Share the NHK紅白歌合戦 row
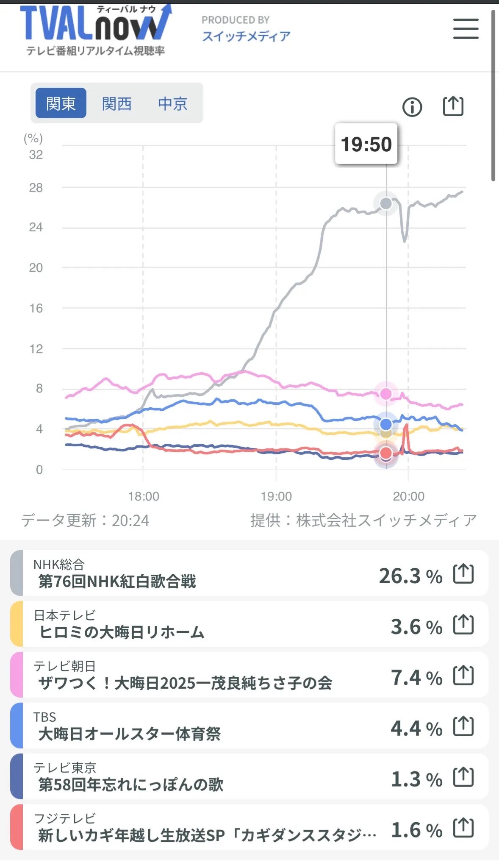Image resolution: width=499 pixels, height=868 pixels. [463, 574]
